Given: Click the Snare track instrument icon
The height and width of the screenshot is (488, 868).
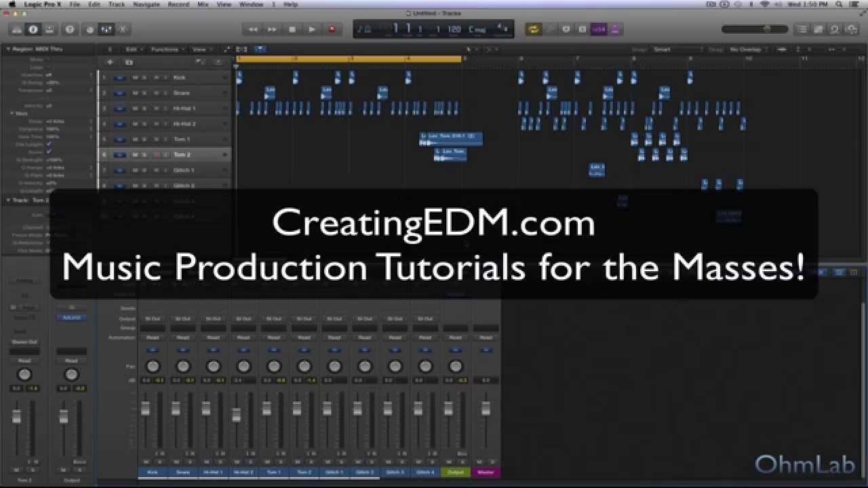Looking at the screenshot, I should [x=119, y=93].
